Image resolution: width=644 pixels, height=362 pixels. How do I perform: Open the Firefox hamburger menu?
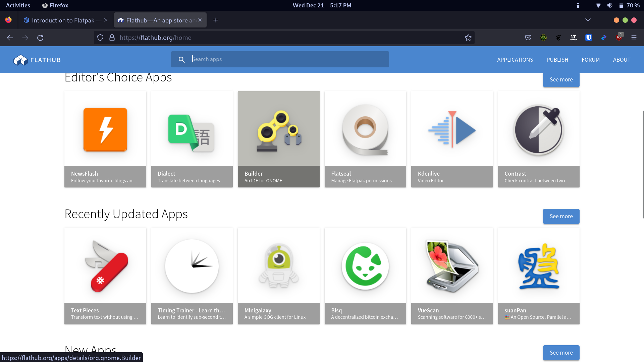(634, 38)
